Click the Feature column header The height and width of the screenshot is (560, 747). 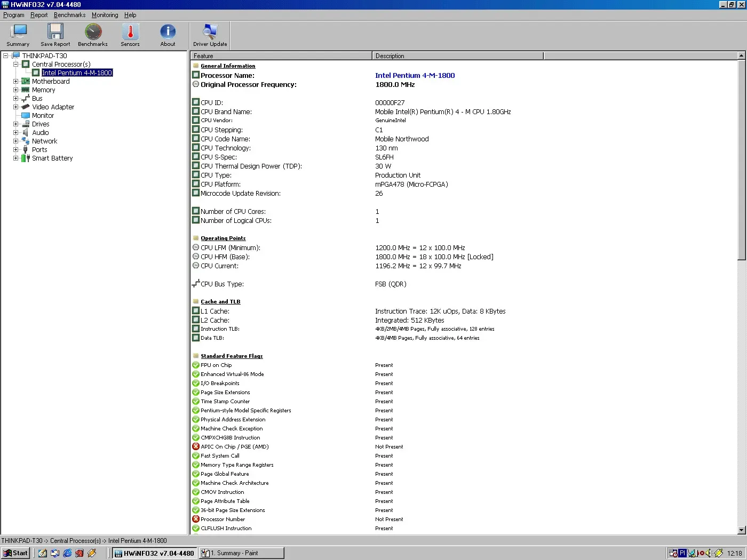pyautogui.click(x=281, y=55)
